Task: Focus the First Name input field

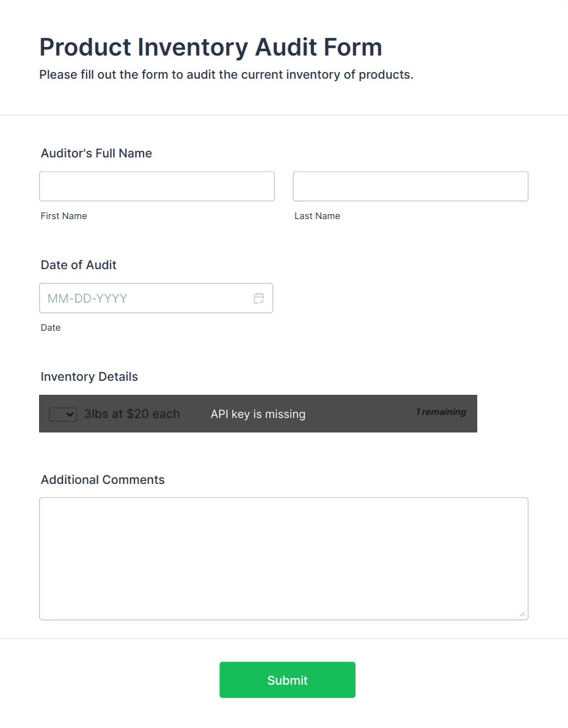Action: [156, 186]
